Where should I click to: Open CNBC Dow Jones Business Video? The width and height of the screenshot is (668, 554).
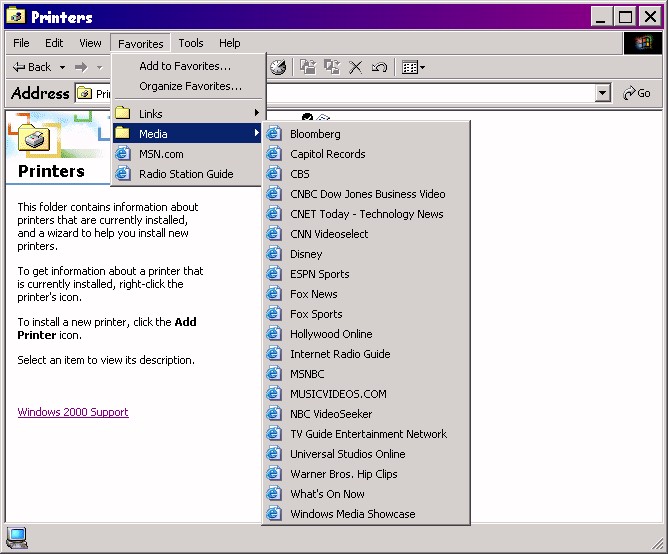366,194
